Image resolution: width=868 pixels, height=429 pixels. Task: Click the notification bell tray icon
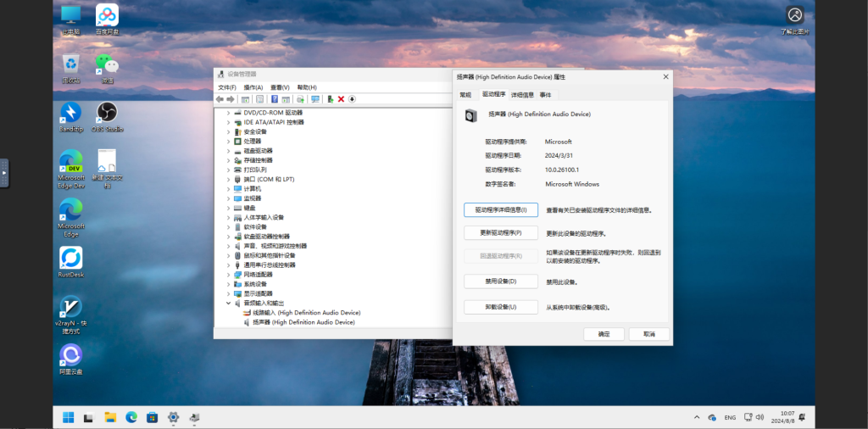click(x=802, y=417)
